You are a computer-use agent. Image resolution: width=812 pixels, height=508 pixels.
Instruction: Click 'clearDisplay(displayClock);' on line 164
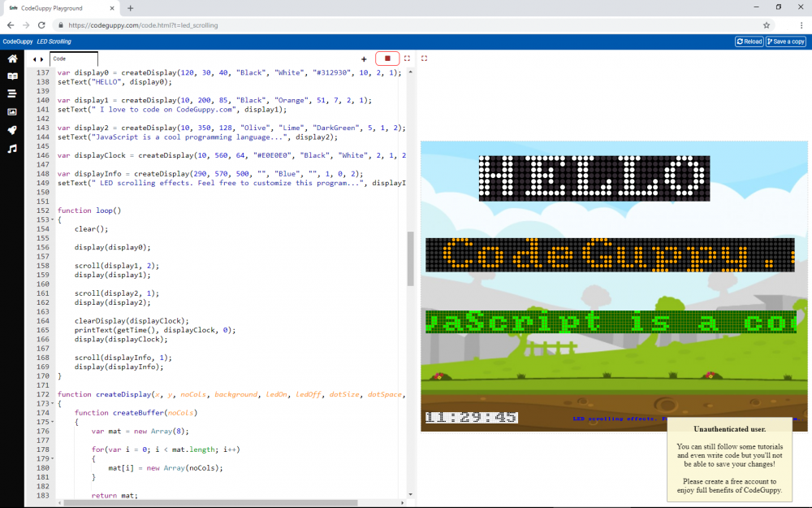point(132,321)
